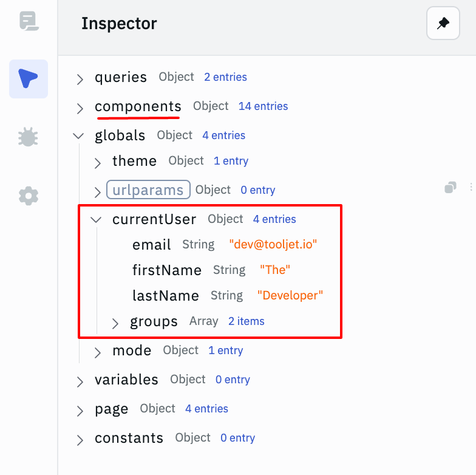Open the Settings gear in left sidebar

click(29, 196)
